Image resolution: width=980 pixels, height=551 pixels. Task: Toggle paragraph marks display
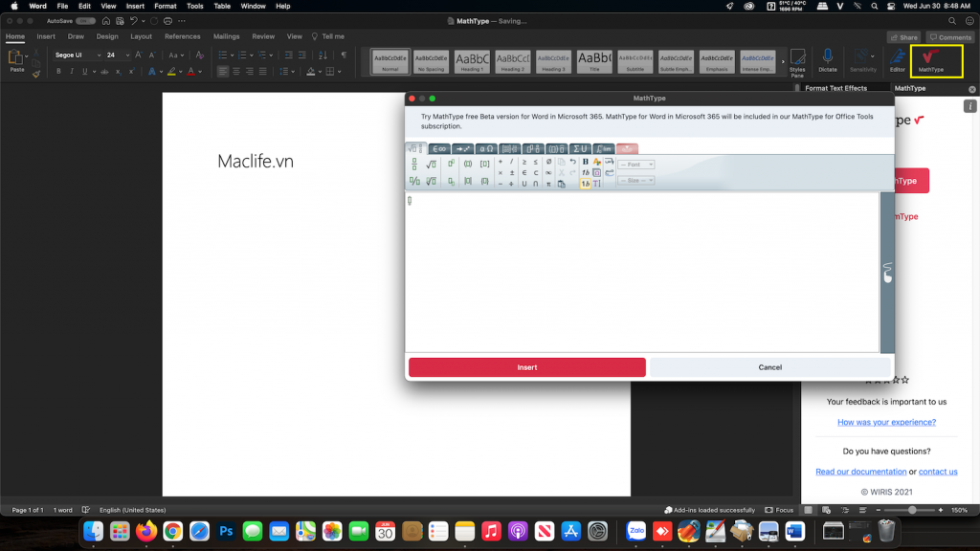(x=343, y=55)
